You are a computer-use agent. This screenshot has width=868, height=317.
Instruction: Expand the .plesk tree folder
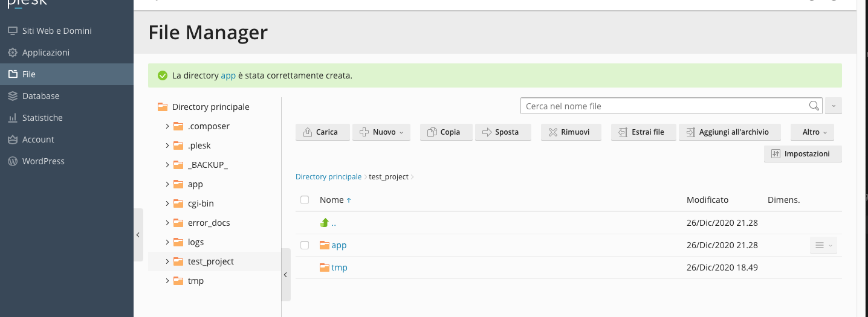click(167, 146)
